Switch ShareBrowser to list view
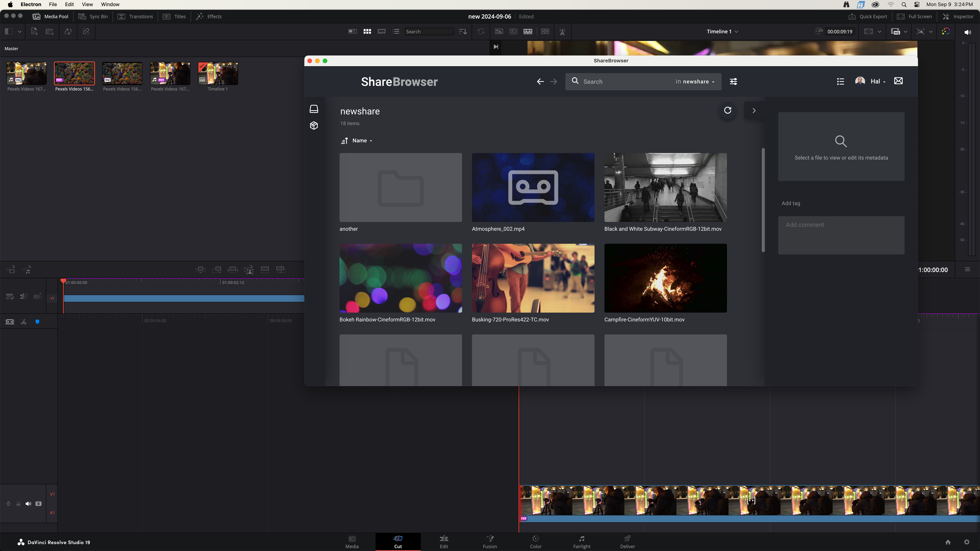The height and width of the screenshot is (551, 980). [x=841, y=81]
